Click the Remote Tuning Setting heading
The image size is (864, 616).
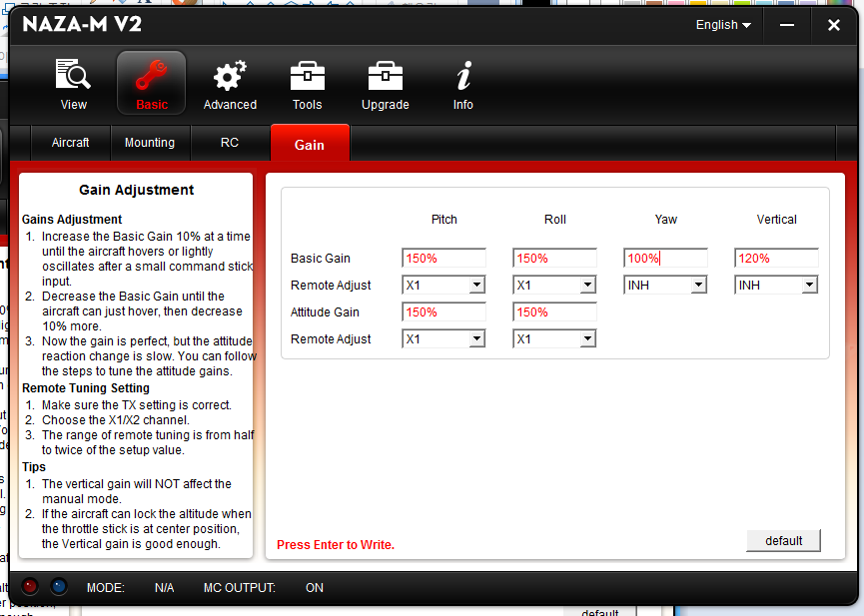pyautogui.click(x=86, y=388)
